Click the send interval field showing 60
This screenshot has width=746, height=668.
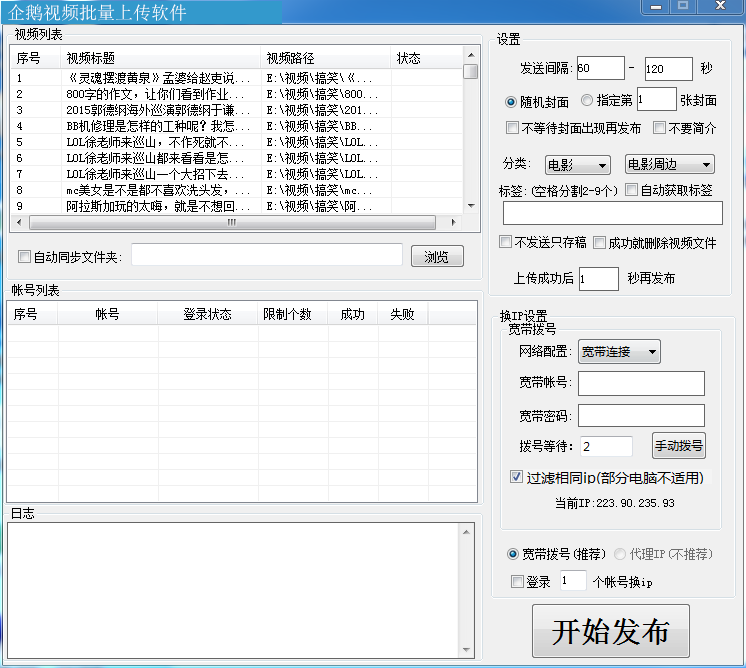[600, 68]
